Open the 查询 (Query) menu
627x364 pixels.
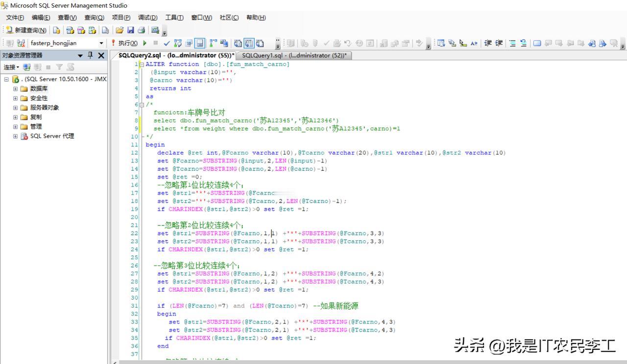(94, 18)
